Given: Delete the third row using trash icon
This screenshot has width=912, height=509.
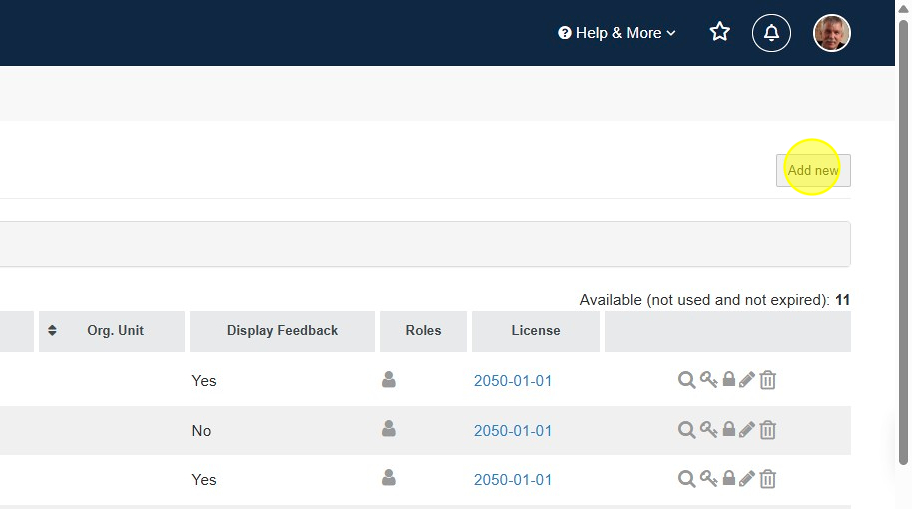Looking at the screenshot, I should point(767,479).
